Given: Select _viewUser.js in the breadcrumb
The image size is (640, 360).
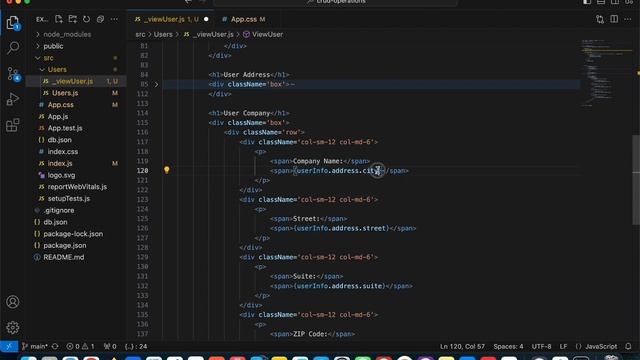Looking at the screenshot, I should click(x=213, y=35).
